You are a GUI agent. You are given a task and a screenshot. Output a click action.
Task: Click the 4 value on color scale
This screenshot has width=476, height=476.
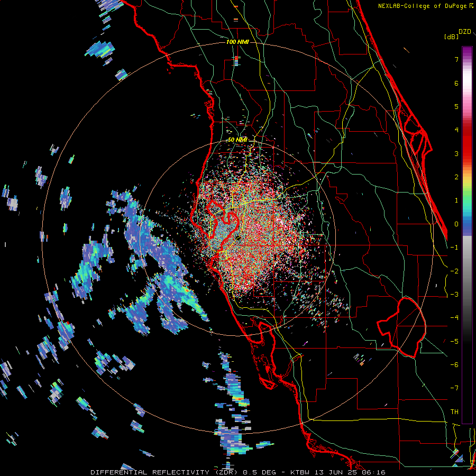(456, 130)
